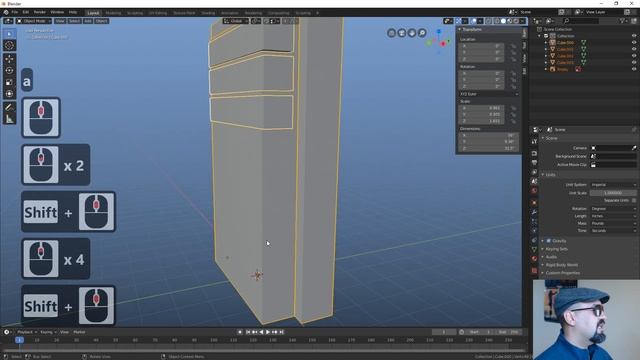
Task: Switch to solid viewport shading
Action: (x=503, y=21)
